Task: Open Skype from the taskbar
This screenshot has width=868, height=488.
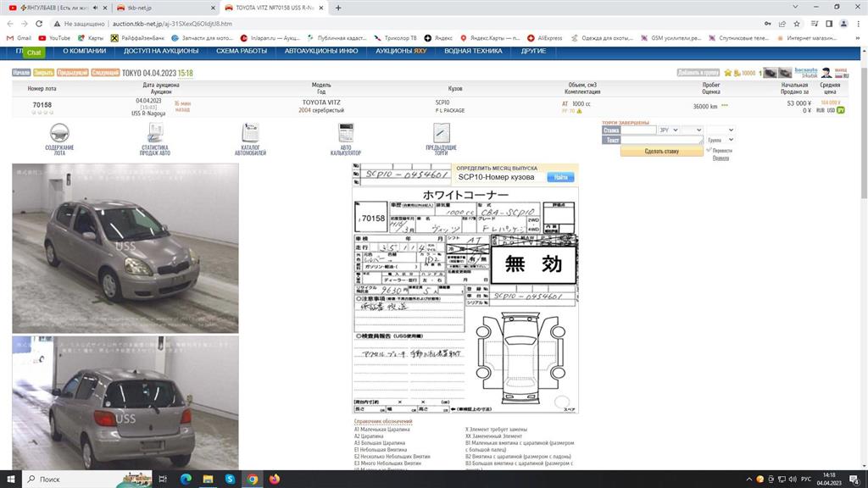Action: pyautogui.click(x=230, y=480)
